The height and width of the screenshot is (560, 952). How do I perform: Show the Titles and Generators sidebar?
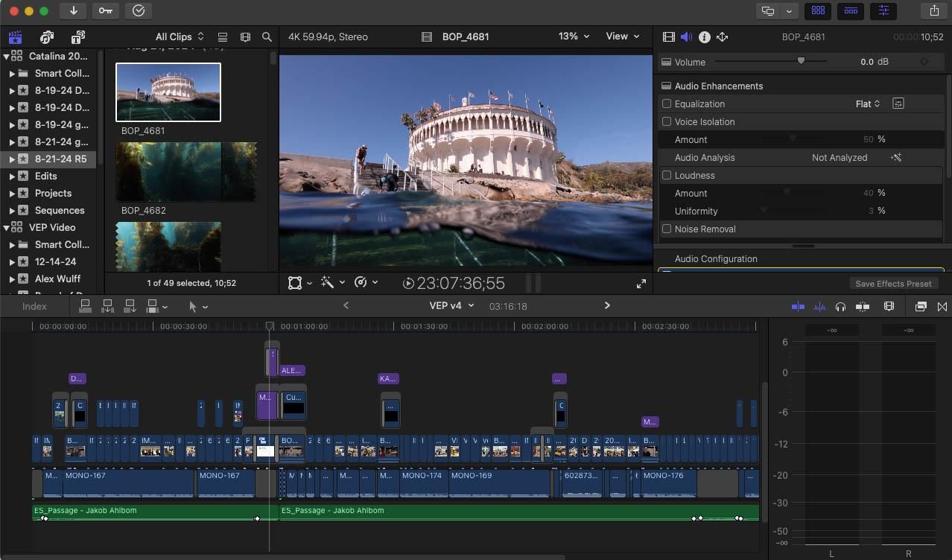78,37
